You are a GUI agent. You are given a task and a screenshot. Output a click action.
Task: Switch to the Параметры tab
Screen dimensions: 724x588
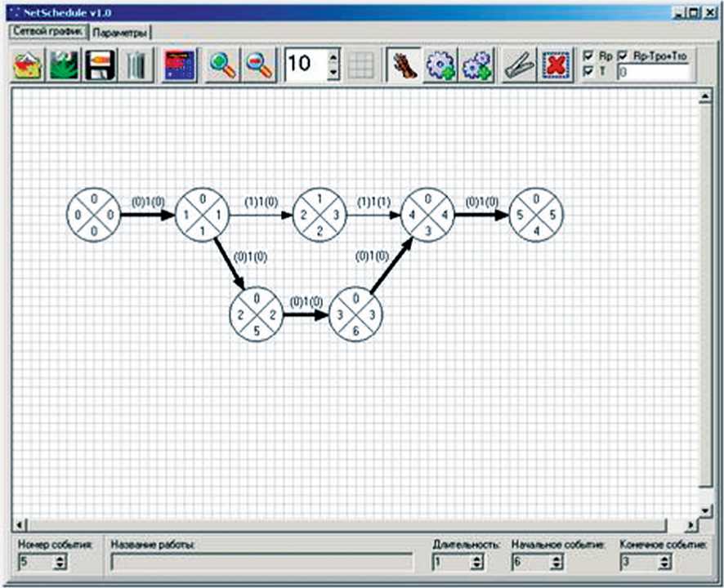(120, 33)
